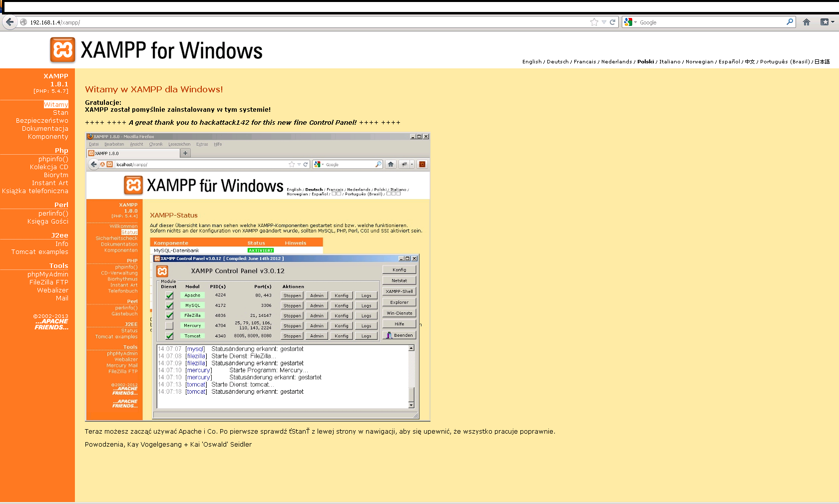
Task: Open FileZilla FTP from Tools
Action: tap(49, 282)
